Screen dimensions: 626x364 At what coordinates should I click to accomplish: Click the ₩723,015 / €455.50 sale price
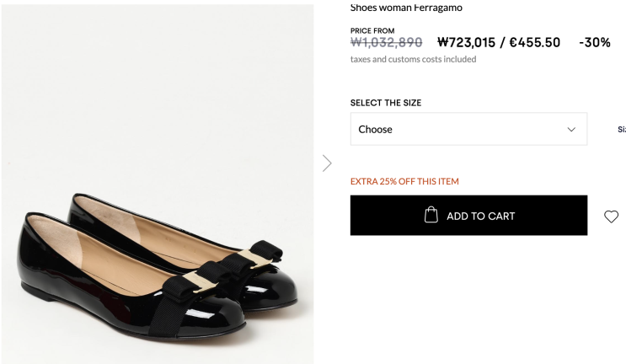pyautogui.click(x=498, y=42)
